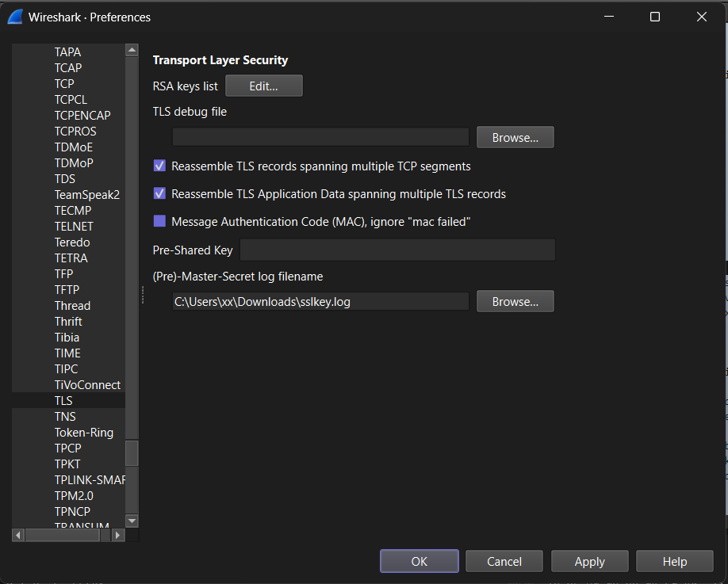
Task: Select TPKT protocol
Action: pyautogui.click(x=67, y=464)
